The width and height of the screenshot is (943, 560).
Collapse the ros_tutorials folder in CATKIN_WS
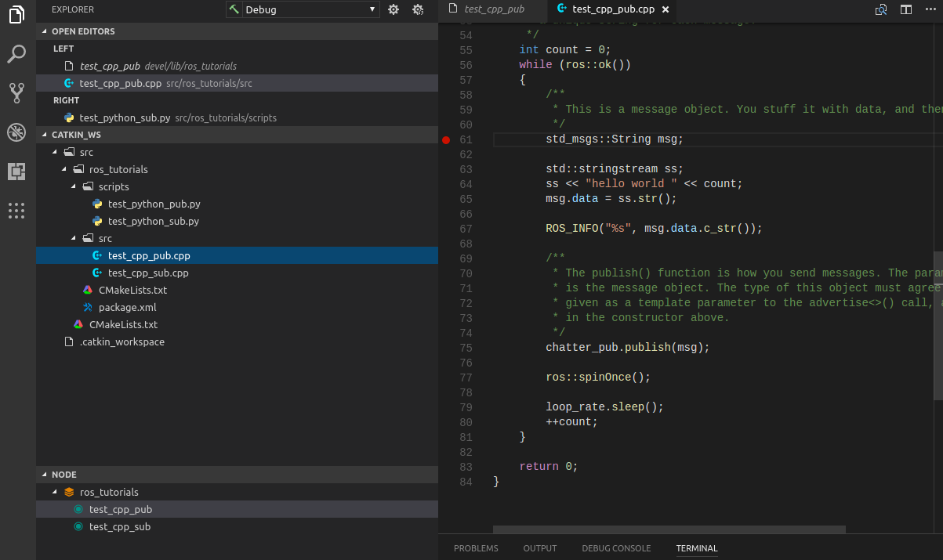(x=65, y=169)
